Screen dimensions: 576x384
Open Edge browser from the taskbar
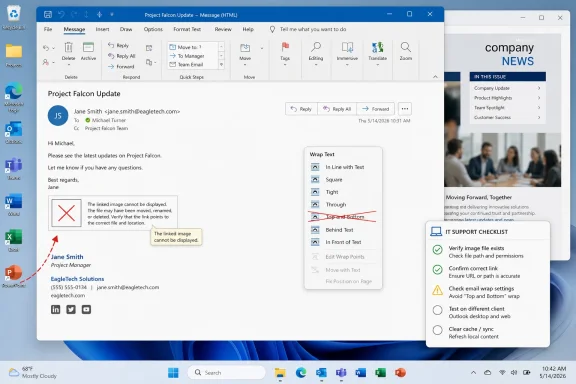click(301, 373)
